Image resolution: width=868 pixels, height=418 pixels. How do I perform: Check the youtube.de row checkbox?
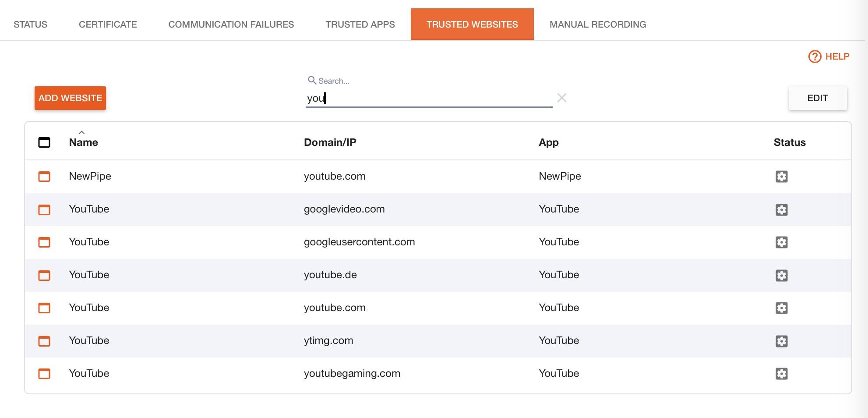pyautogui.click(x=44, y=276)
